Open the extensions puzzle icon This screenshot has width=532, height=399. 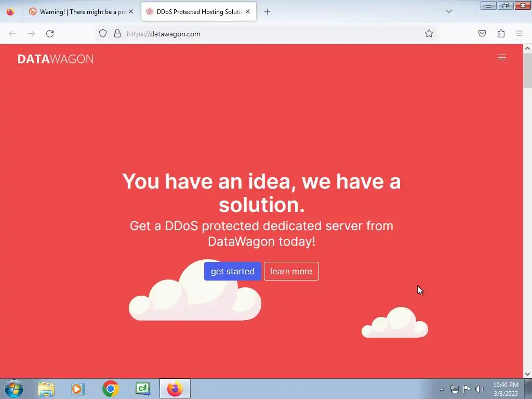(501, 33)
